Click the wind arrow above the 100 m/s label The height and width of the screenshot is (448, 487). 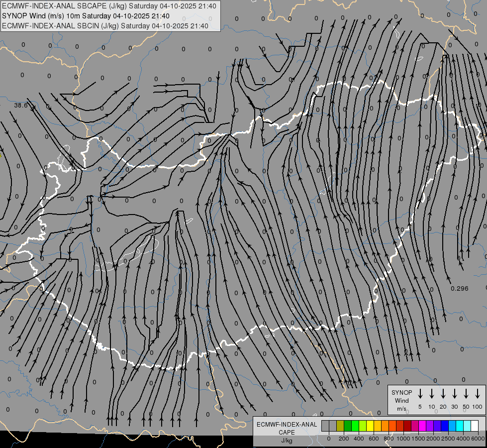(x=478, y=393)
